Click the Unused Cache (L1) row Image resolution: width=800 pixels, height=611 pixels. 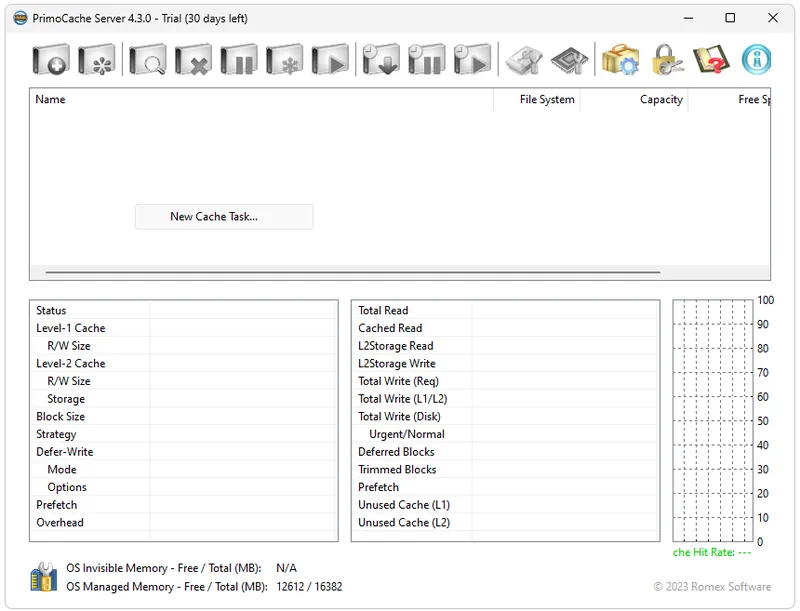pos(505,505)
